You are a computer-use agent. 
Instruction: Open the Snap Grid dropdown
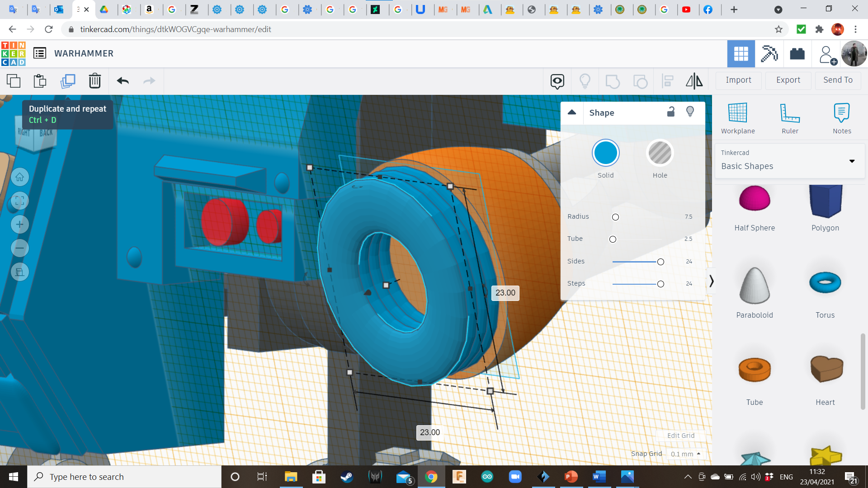point(685,454)
